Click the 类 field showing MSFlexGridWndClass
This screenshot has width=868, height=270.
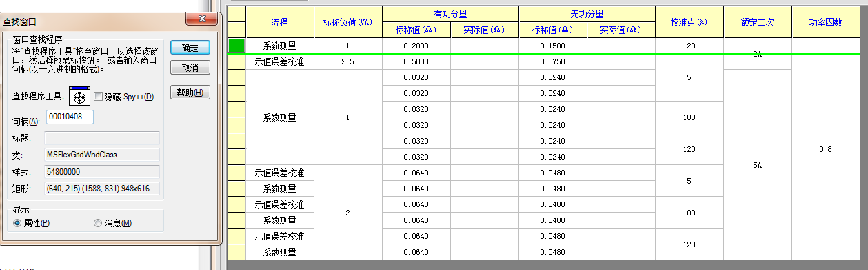pos(102,155)
